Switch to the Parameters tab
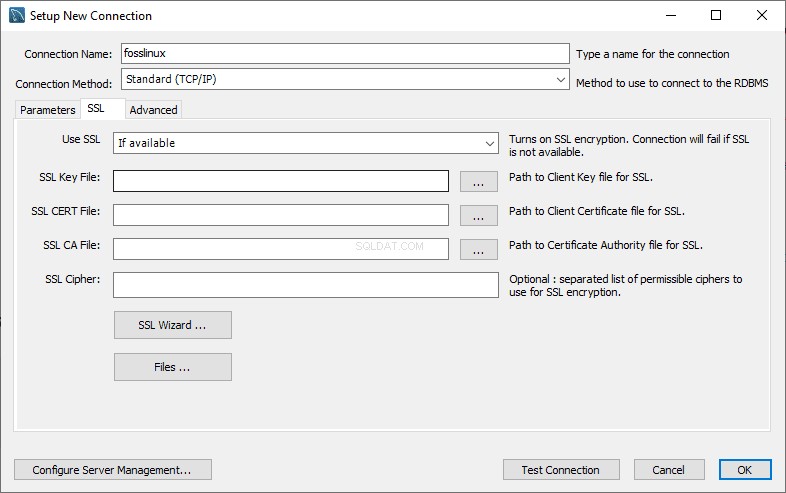The height and width of the screenshot is (493, 786). coord(48,110)
